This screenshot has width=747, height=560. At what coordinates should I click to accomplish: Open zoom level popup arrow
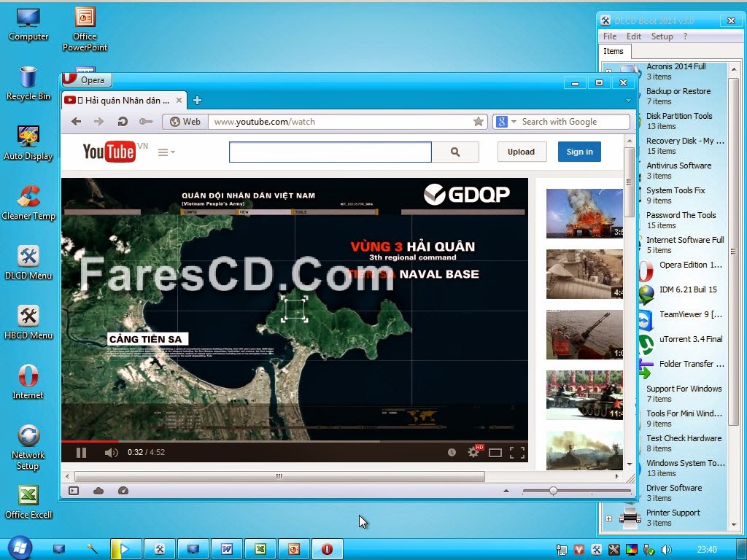coord(506,491)
